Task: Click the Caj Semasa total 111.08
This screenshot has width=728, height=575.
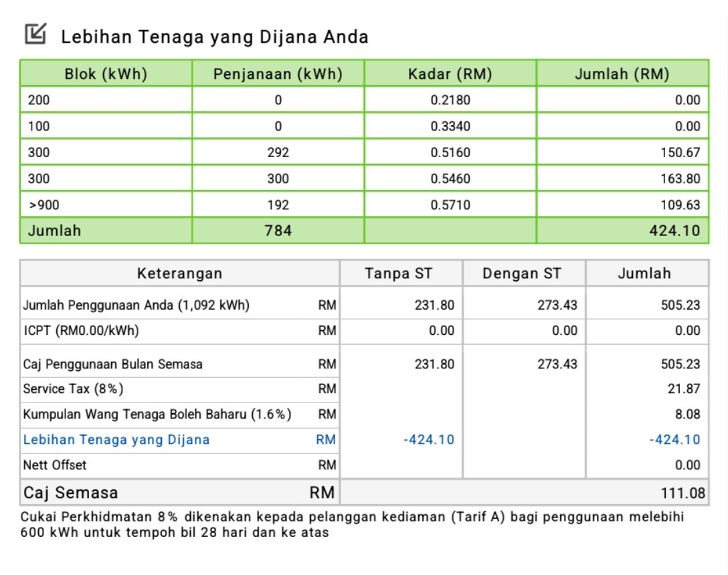Action: [x=682, y=493]
